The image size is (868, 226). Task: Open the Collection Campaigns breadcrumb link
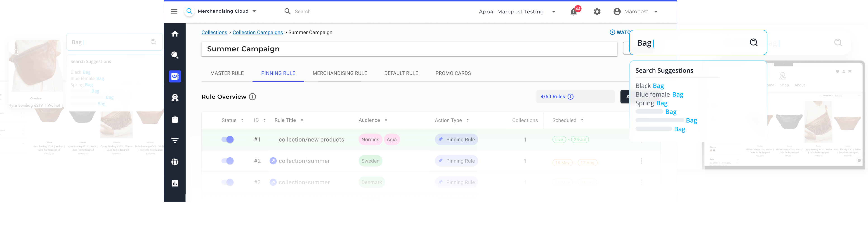tap(258, 32)
